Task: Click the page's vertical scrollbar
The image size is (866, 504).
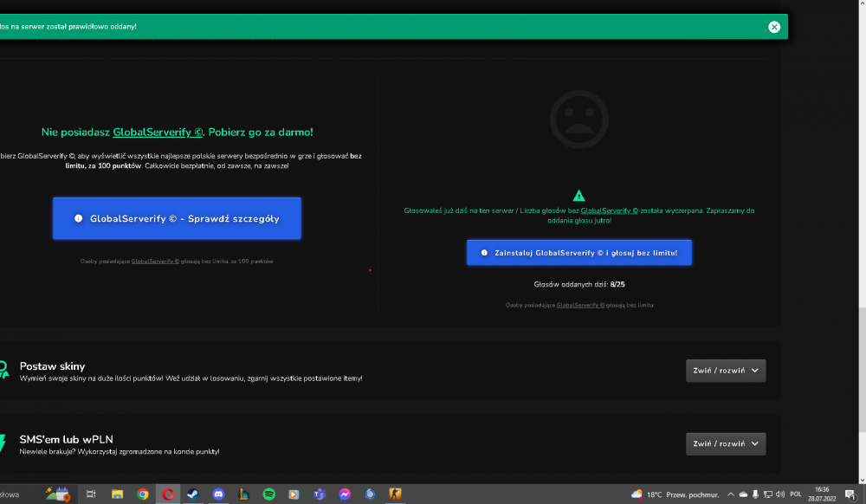Action: [862, 370]
